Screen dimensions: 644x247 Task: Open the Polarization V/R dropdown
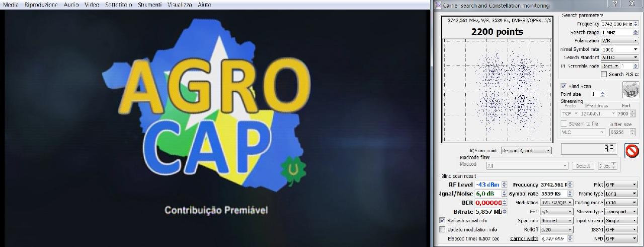tap(619, 40)
